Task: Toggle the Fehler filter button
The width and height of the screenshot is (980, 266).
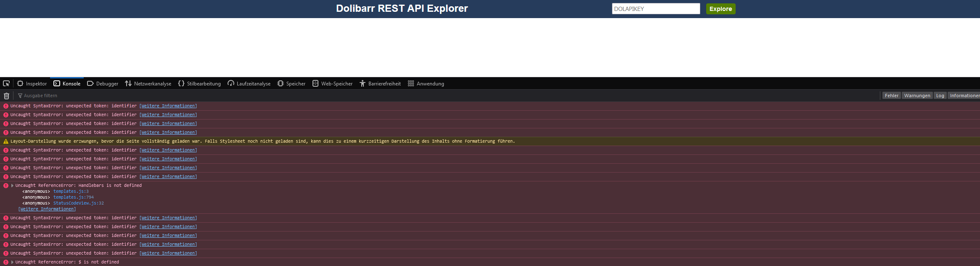Action: [x=891, y=96]
